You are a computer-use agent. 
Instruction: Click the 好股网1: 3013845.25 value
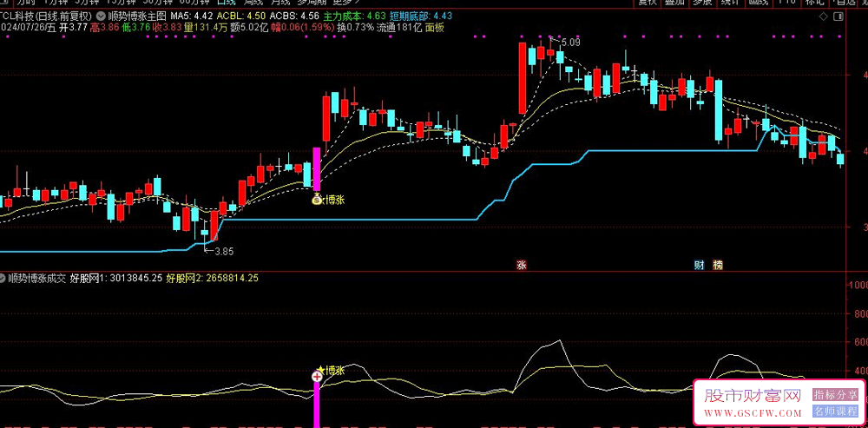(x=116, y=280)
